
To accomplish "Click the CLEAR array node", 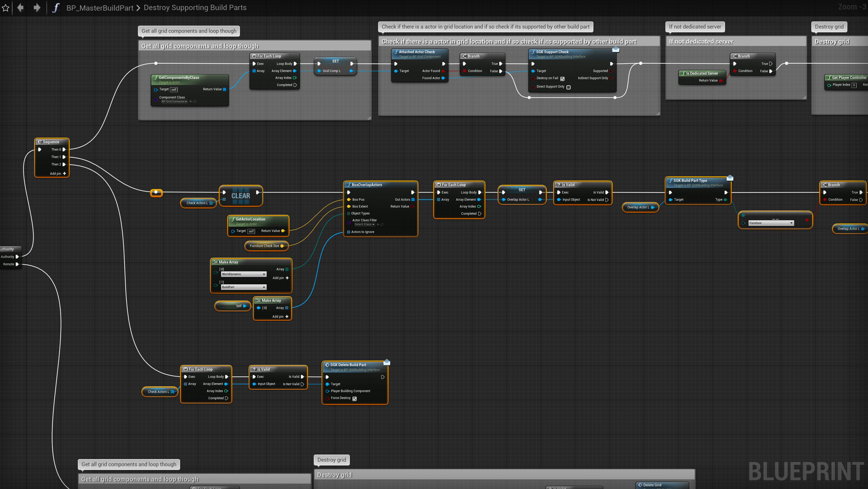I will pos(241,196).
